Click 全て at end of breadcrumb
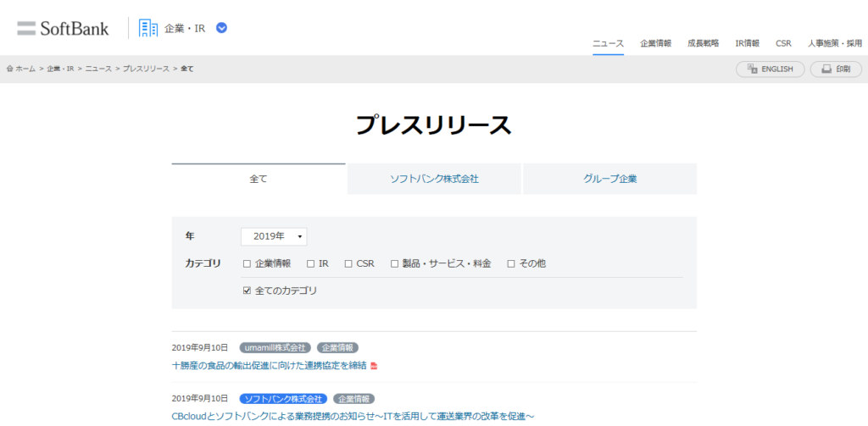The image size is (868, 426). coord(187,69)
